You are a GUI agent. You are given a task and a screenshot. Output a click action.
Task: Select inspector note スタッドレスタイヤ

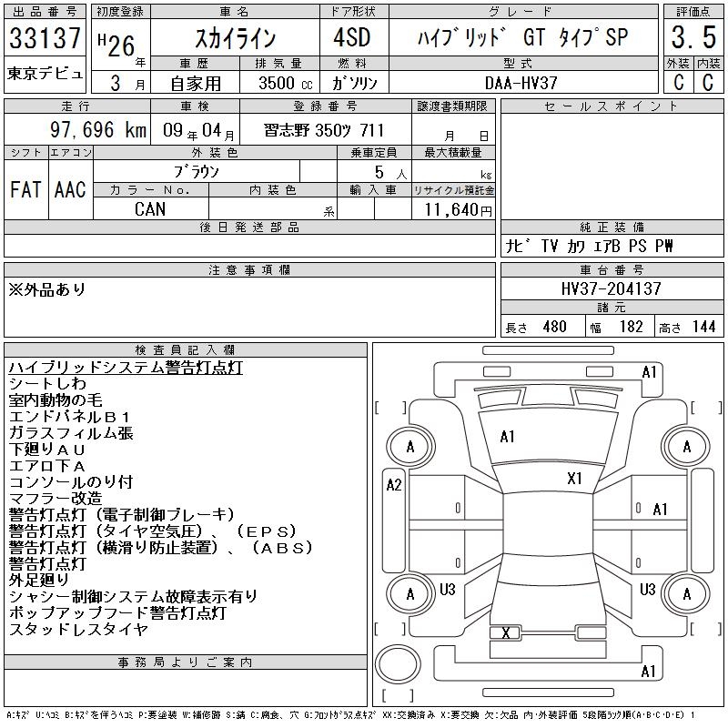pyautogui.click(x=78, y=629)
